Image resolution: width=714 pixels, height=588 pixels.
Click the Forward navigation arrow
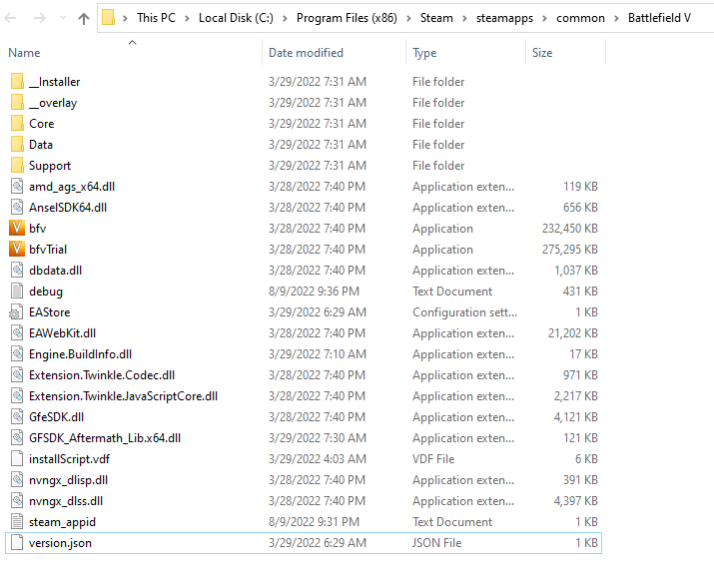click(40, 18)
